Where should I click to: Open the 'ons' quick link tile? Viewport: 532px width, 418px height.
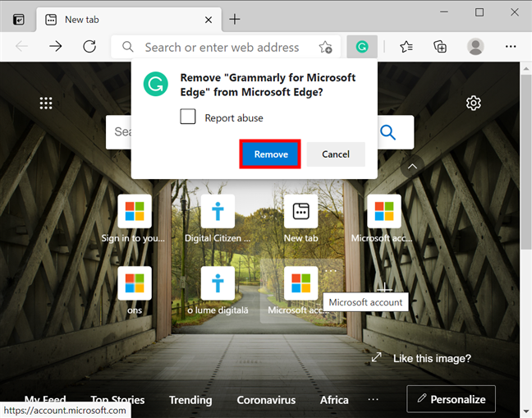(x=135, y=283)
